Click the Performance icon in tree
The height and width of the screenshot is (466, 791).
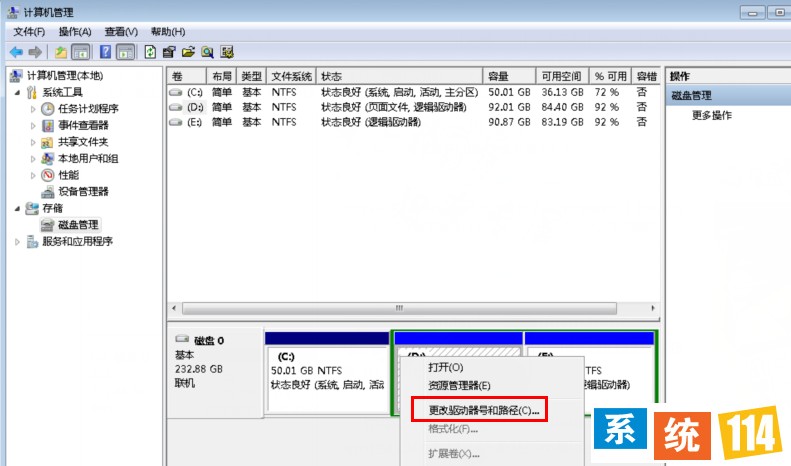tap(47, 176)
